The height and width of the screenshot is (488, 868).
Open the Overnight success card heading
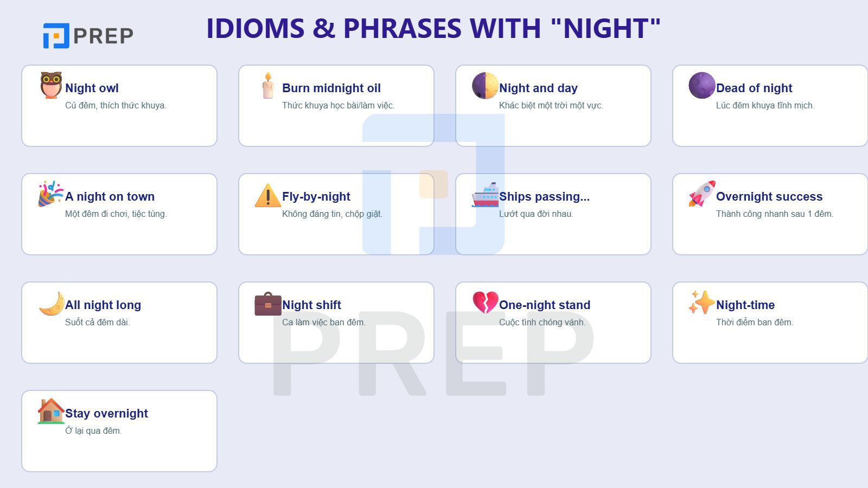click(769, 196)
